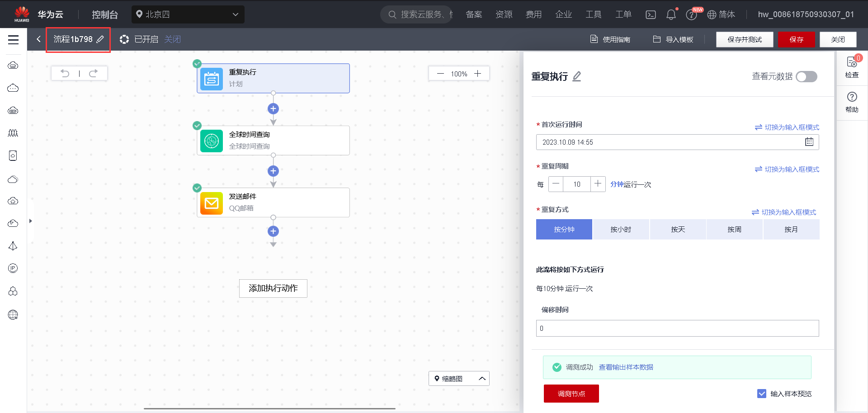The height and width of the screenshot is (413, 868).
Task: Click the 全球时间查询 globe node icon
Action: pyautogui.click(x=211, y=141)
